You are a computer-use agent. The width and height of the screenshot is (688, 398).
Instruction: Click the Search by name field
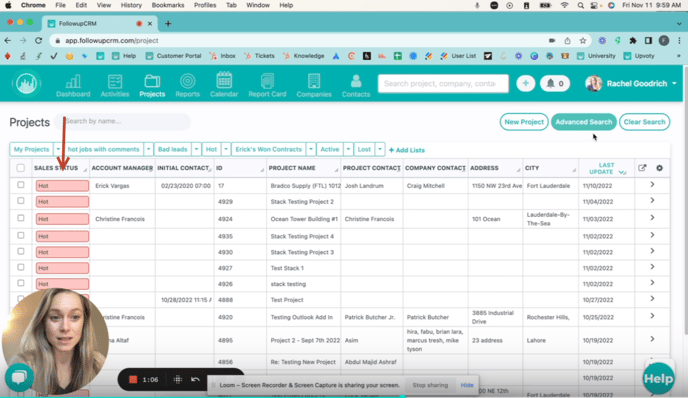coord(123,121)
